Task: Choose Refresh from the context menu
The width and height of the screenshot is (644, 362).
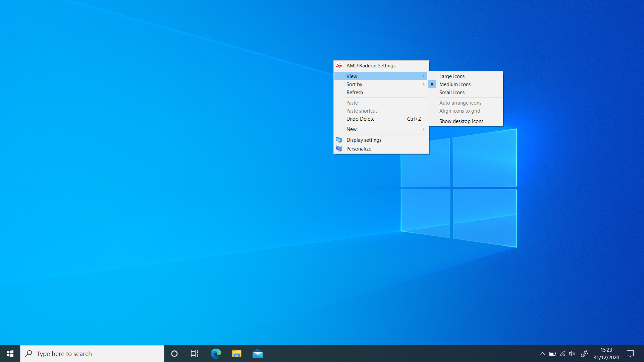Action: pos(381,92)
